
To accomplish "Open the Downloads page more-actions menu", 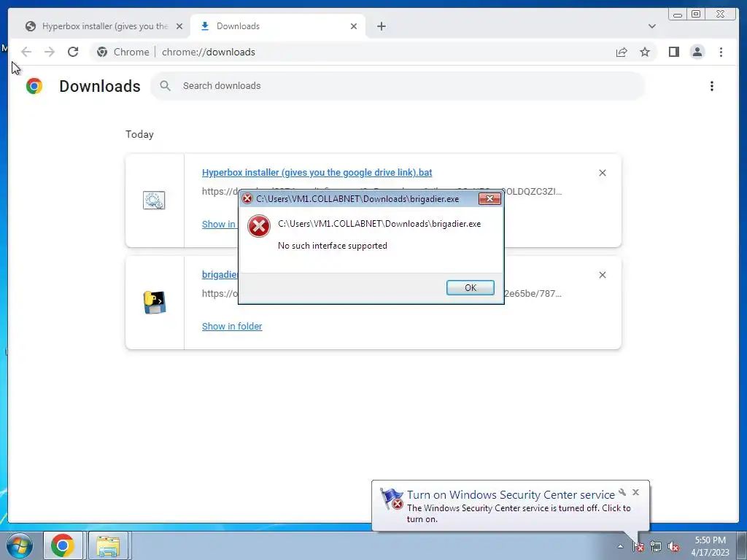I will coord(712,86).
